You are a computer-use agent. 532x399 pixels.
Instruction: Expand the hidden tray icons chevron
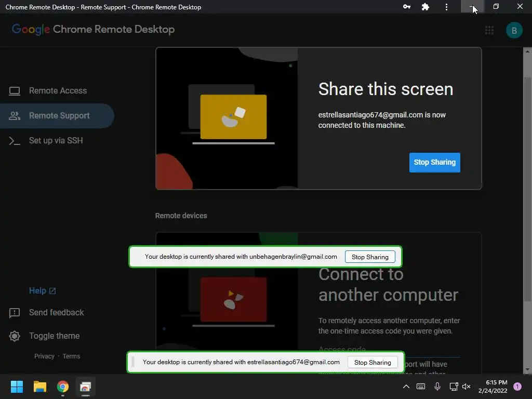[x=406, y=387]
